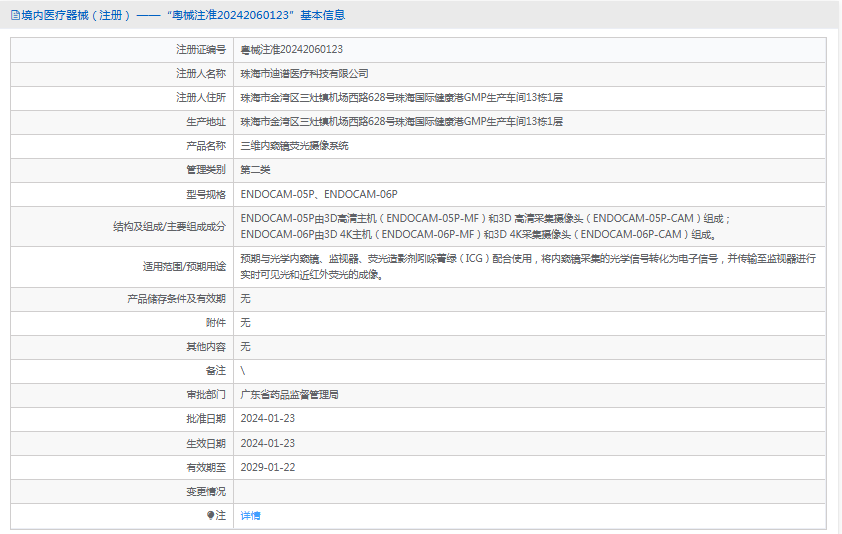
Task: Click approval date 2024-01-23 in 批准日期 row
Action: click(x=267, y=419)
